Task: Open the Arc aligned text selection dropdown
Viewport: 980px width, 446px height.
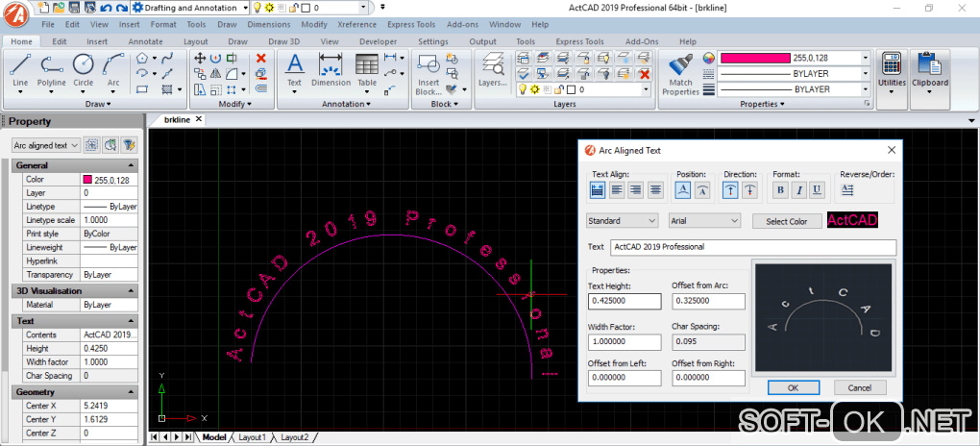Action: pyautogui.click(x=45, y=145)
